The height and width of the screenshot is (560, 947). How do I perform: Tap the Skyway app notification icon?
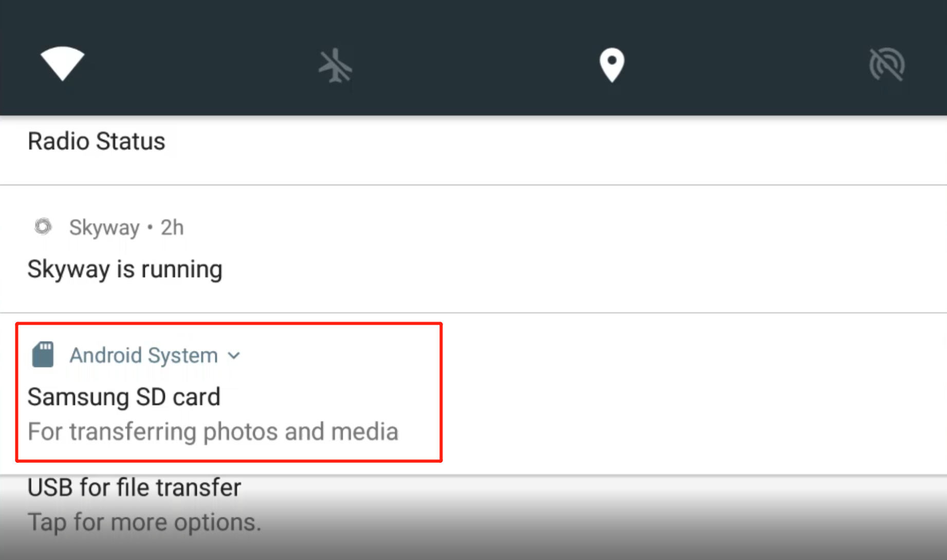pos(43,227)
